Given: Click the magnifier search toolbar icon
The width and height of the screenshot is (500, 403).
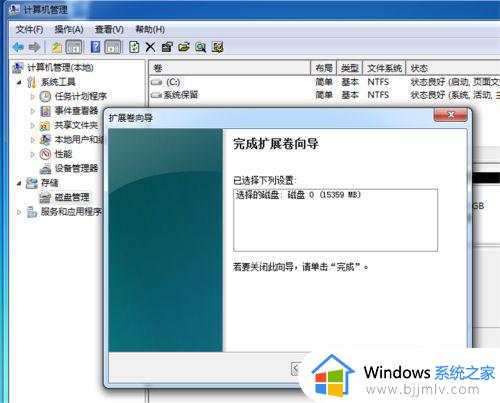Looking at the screenshot, I should [200, 47].
